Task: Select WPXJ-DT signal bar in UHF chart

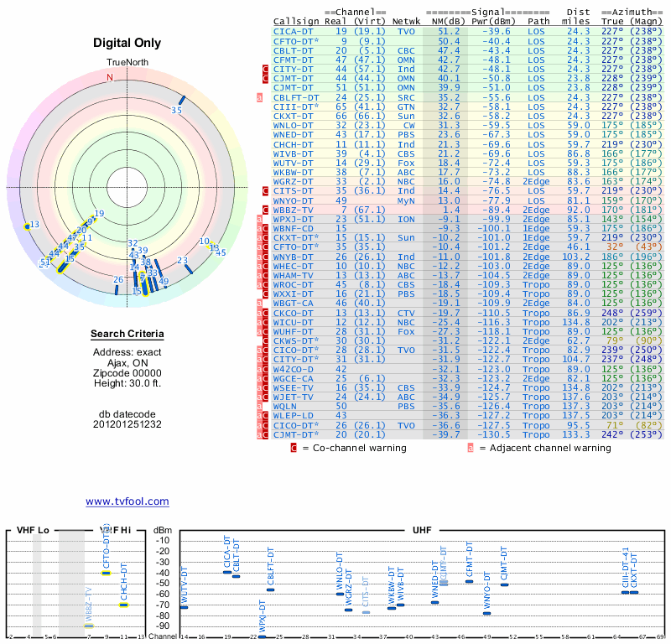Action: [262, 636]
